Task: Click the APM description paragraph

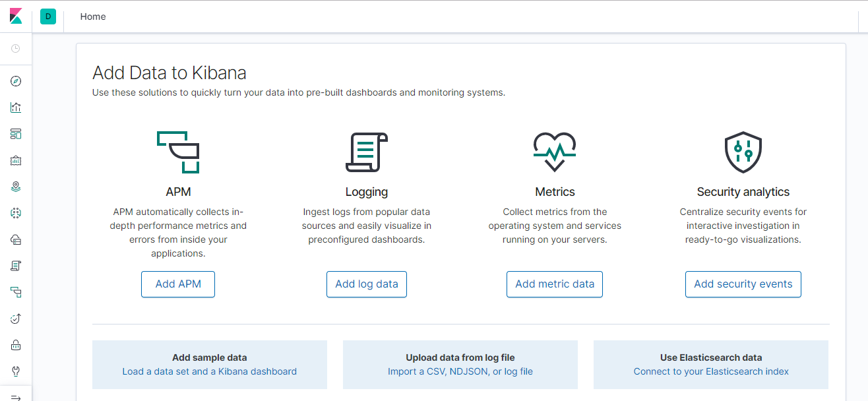Action: pos(178,232)
